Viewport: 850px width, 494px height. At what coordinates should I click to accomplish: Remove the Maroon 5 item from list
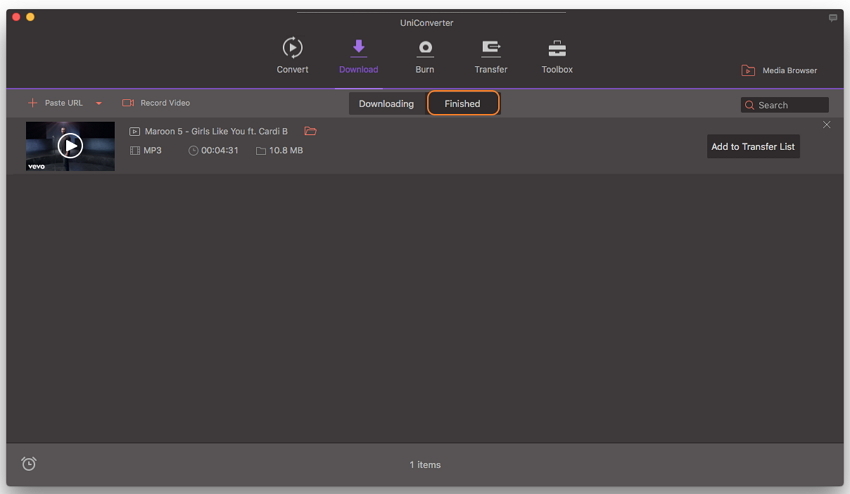pyautogui.click(x=826, y=125)
